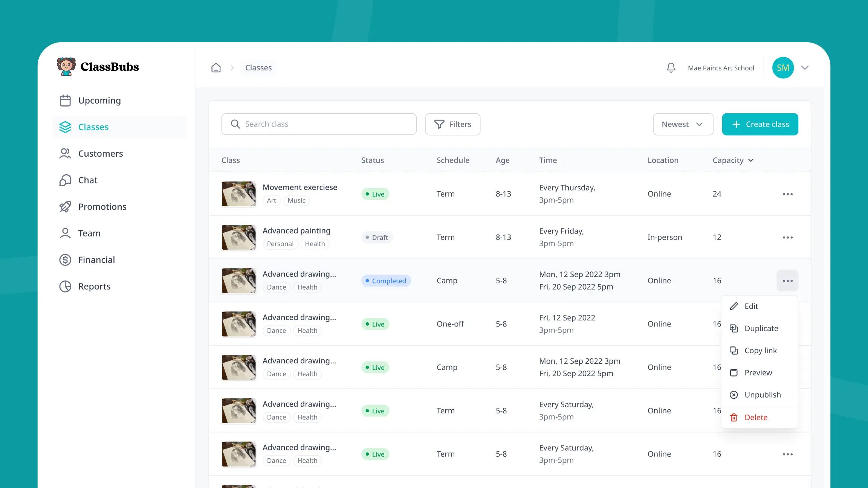Go to home via breadcrumb house icon
Image resolution: width=868 pixels, height=488 pixels.
(x=216, y=68)
